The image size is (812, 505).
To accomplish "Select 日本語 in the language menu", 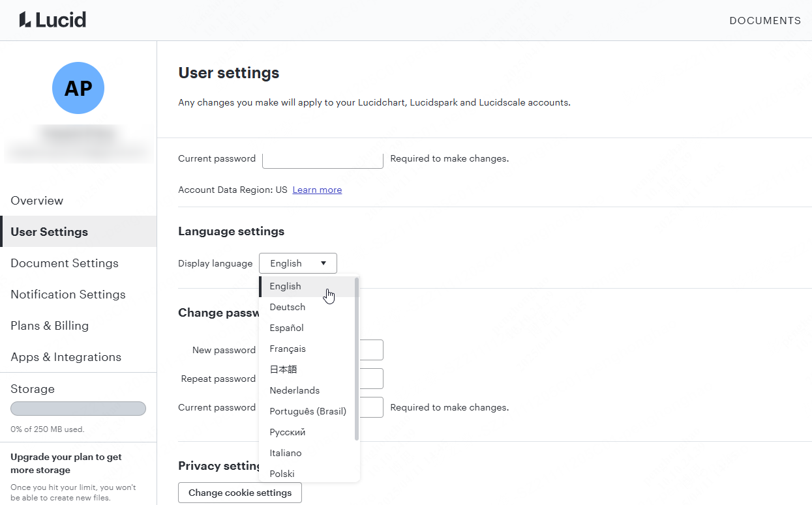I will 283,369.
